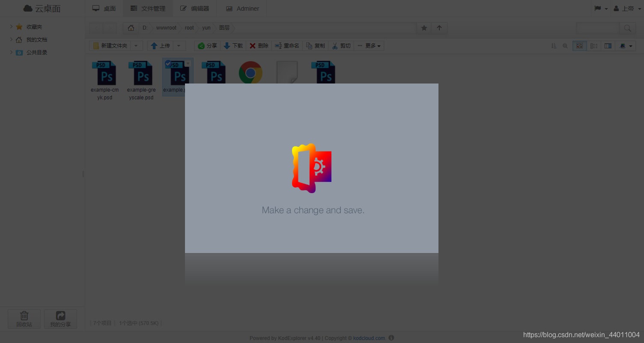Viewport: 644px width, 343px height.
Task: Expand the 收藏夹 favorites tree node
Action: point(11,27)
